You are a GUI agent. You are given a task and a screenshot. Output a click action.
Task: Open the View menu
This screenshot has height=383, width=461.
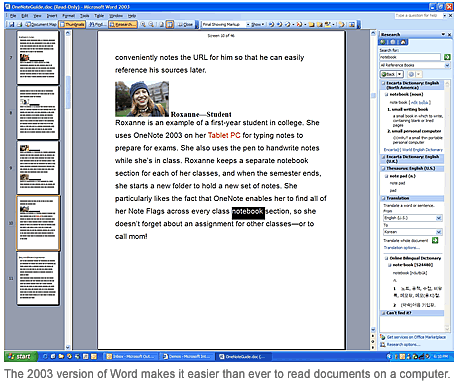point(37,16)
